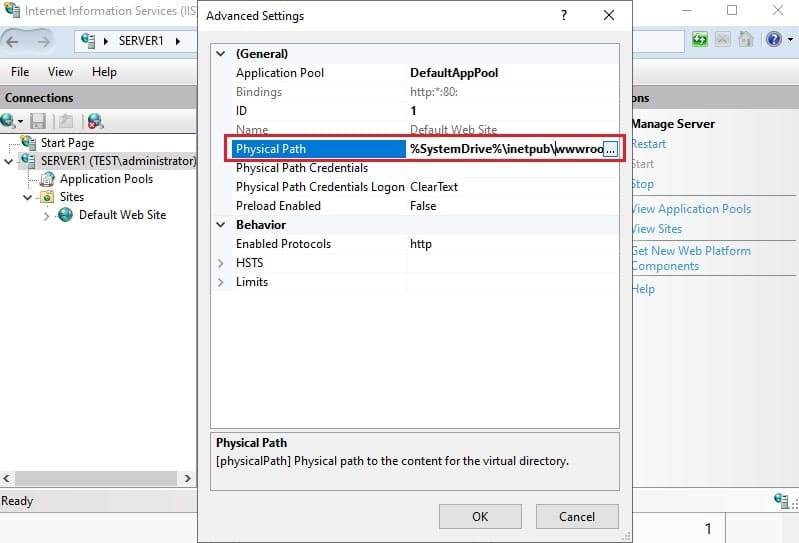
Task: Click the Default Web Site globe icon
Action: (x=65, y=215)
